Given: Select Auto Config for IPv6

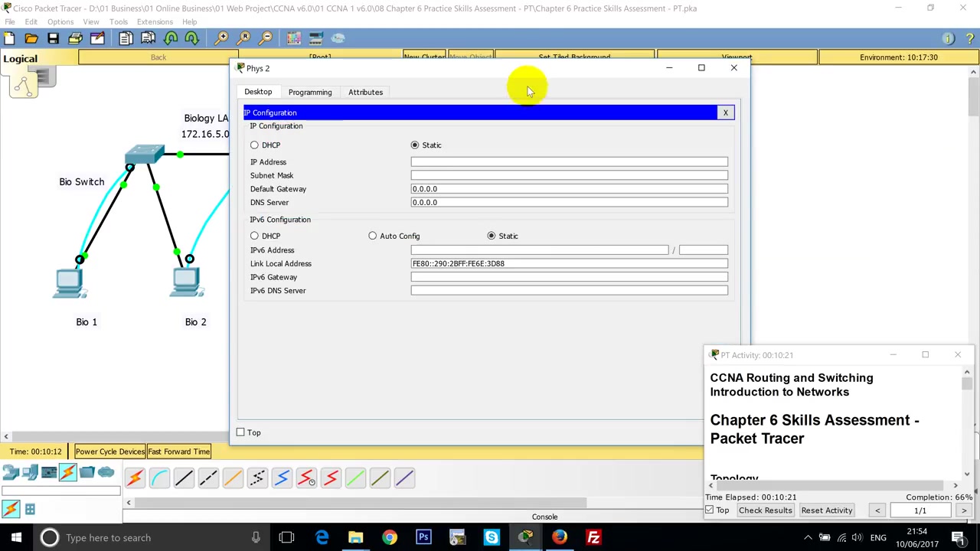Looking at the screenshot, I should (372, 236).
